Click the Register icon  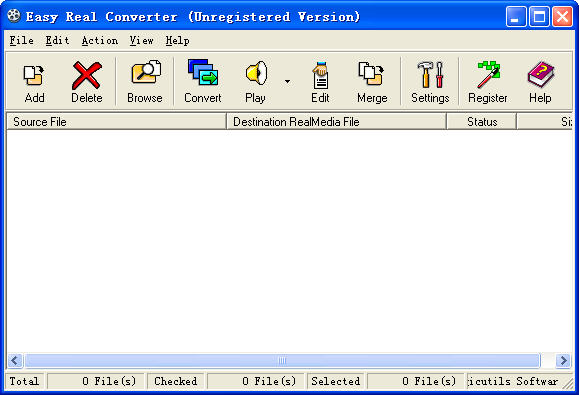[x=488, y=74]
